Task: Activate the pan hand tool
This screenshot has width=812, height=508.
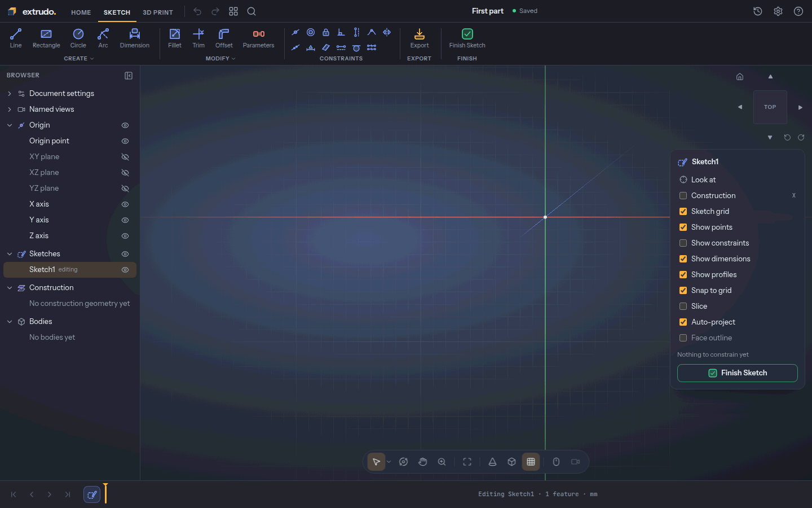Action: tap(423, 462)
